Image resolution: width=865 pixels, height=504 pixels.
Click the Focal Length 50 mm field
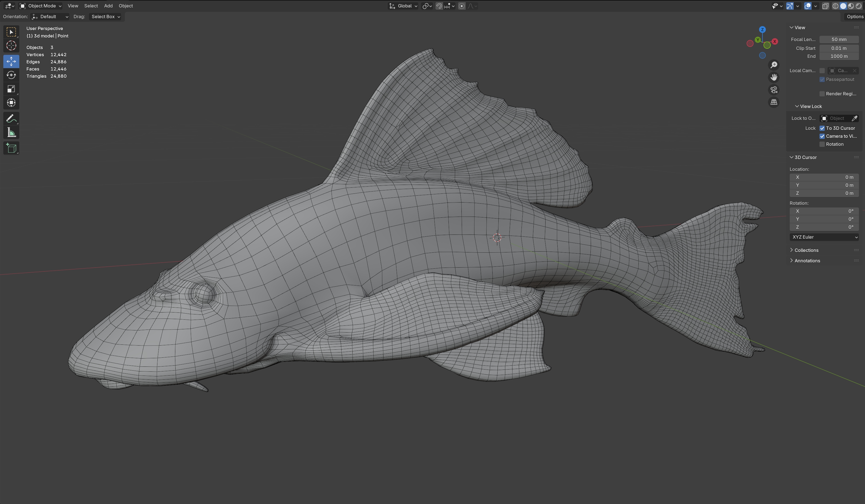(x=839, y=39)
